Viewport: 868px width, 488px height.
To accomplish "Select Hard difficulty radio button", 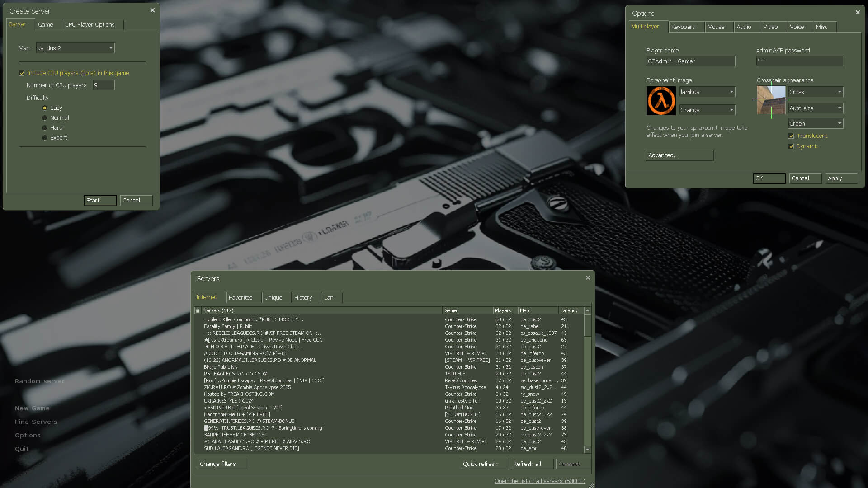I will point(45,128).
